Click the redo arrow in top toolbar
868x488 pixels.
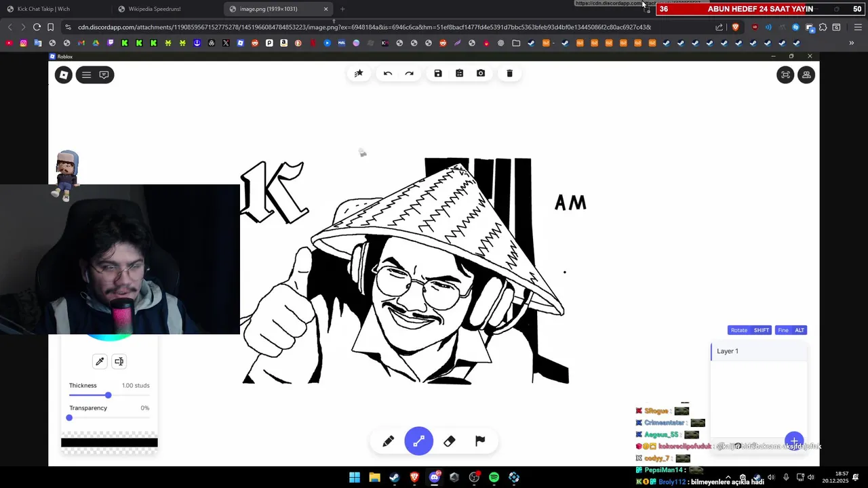coord(410,73)
